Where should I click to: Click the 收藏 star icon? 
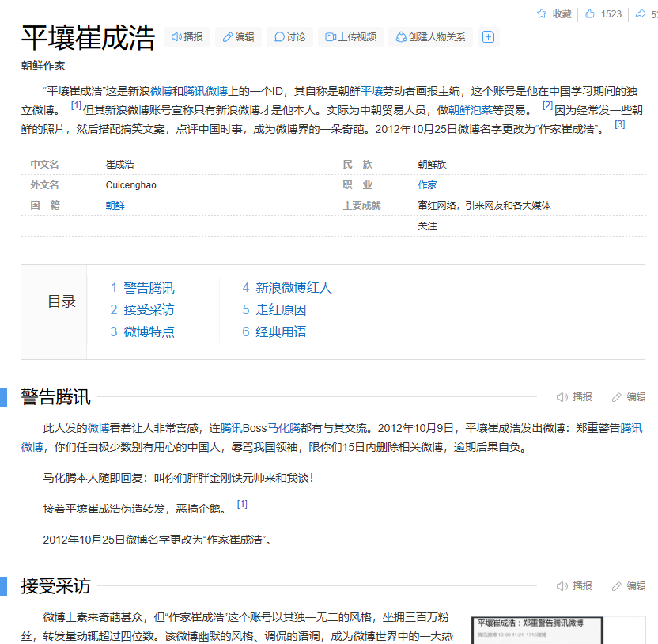pyautogui.click(x=542, y=14)
